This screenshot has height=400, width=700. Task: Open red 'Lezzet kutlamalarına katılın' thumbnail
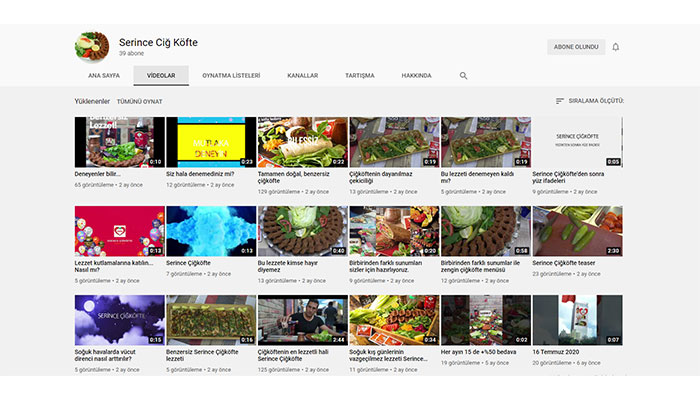(x=120, y=231)
